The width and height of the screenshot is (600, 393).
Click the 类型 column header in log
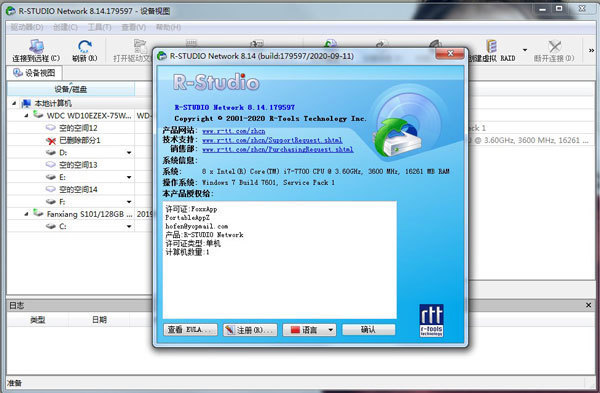click(x=38, y=320)
